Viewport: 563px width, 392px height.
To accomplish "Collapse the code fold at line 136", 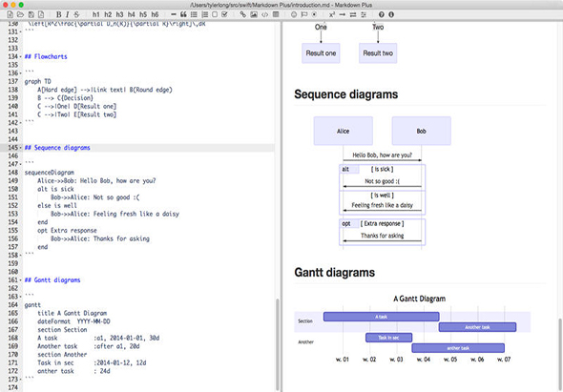I will point(20,73).
